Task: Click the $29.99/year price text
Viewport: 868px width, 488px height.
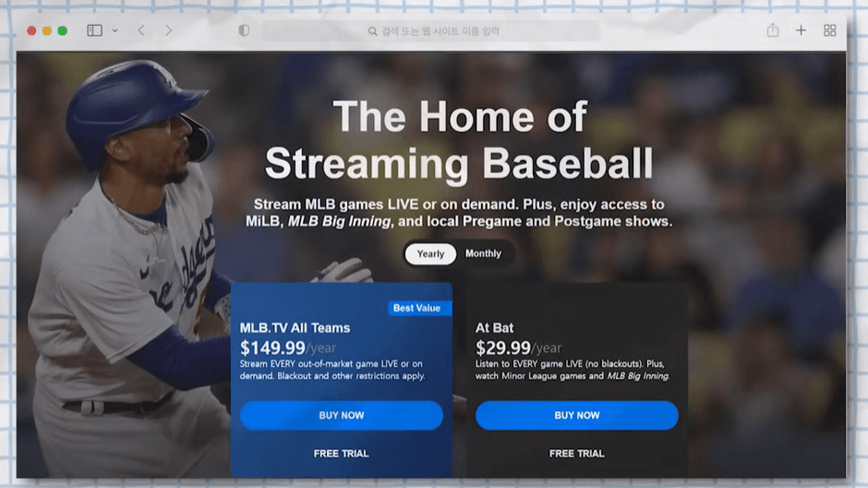Action: 518,348
